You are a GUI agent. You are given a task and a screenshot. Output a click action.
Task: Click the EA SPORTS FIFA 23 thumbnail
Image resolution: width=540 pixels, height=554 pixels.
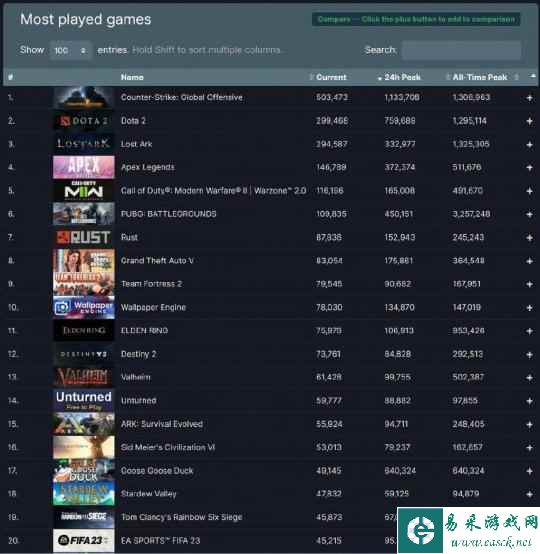coord(84,541)
